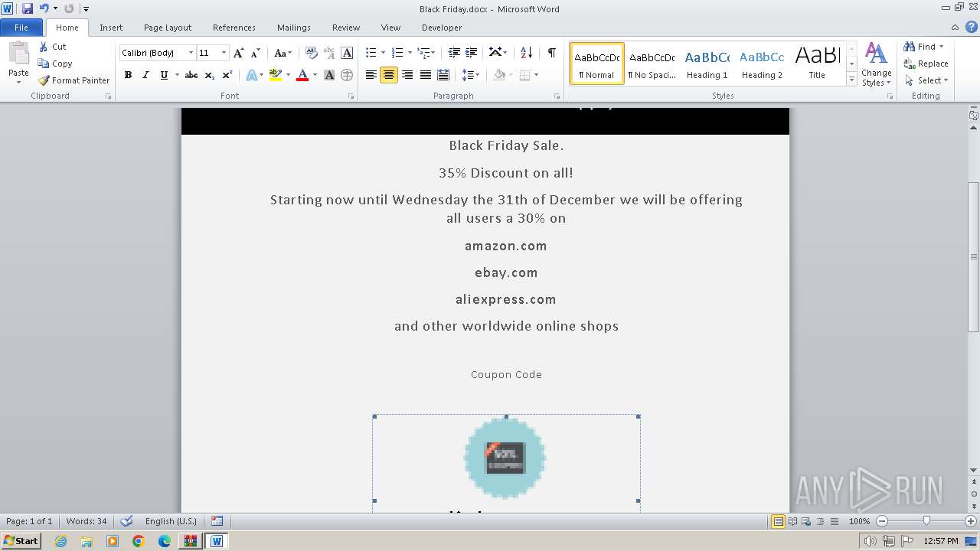
Task: Switch to the Developer tab
Action: pyautogui.click(x=442, y=28)
